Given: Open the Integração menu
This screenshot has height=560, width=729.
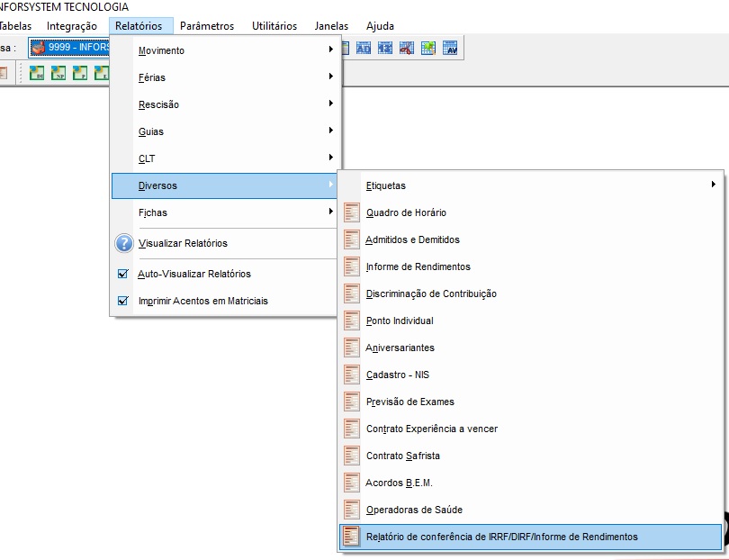Looking at the screenshot, I should 72,26.
